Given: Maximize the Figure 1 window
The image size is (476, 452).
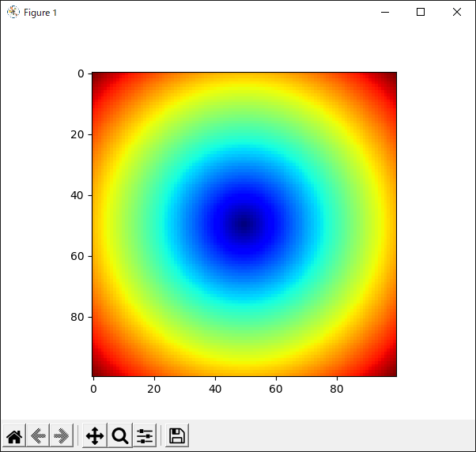Looking at the screenshot, I should point(421,12).
